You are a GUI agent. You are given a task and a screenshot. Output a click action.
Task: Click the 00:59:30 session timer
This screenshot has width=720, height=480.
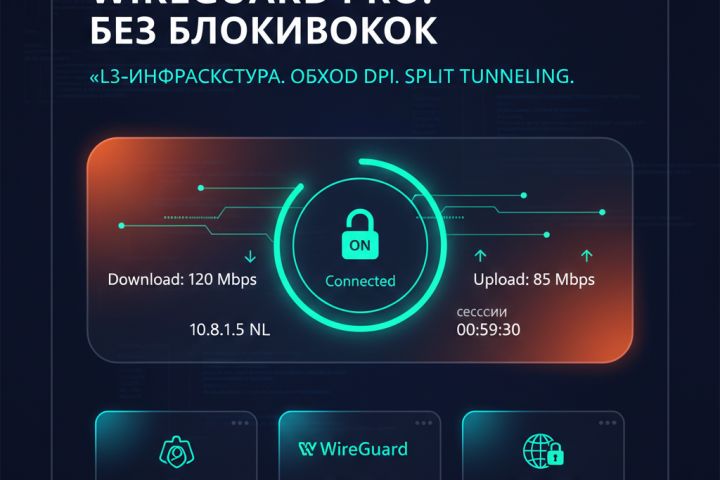(488, 329)
